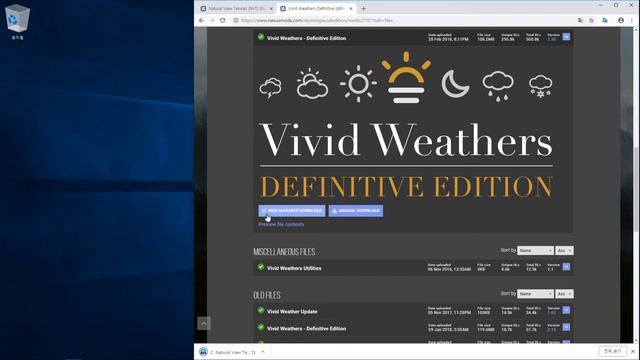Open Miscellaneous Files sort-by Name dropdown

535,250
